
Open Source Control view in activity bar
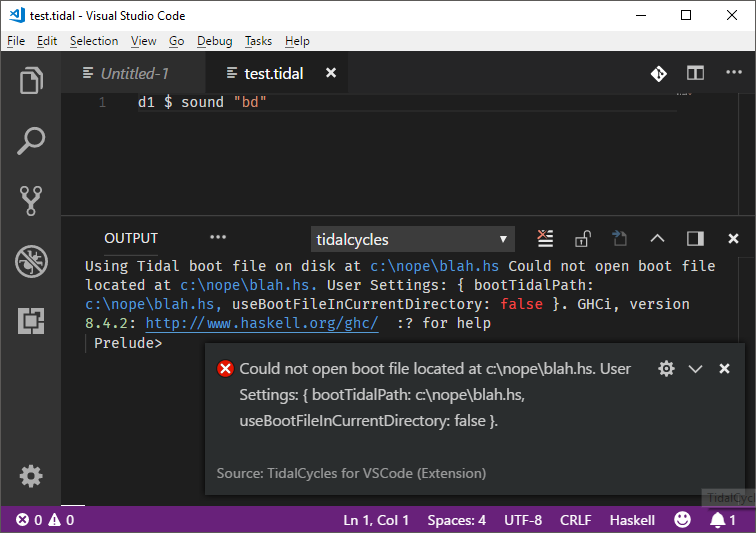(31, 201)
